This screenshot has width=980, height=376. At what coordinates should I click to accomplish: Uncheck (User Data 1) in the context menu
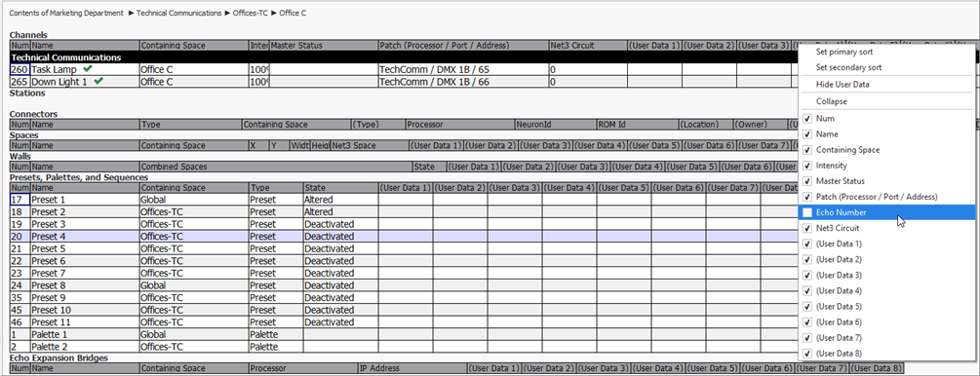click(807, 244)
